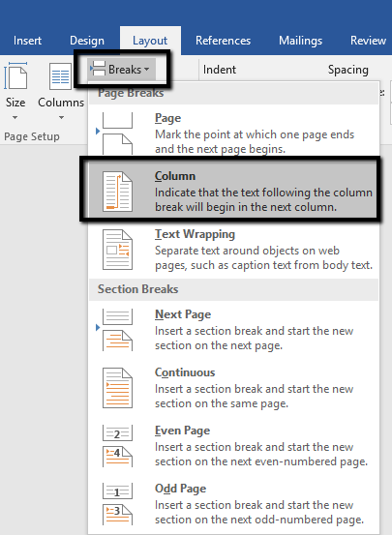Choose the Page break option title
392x535 pixels.
167,118
